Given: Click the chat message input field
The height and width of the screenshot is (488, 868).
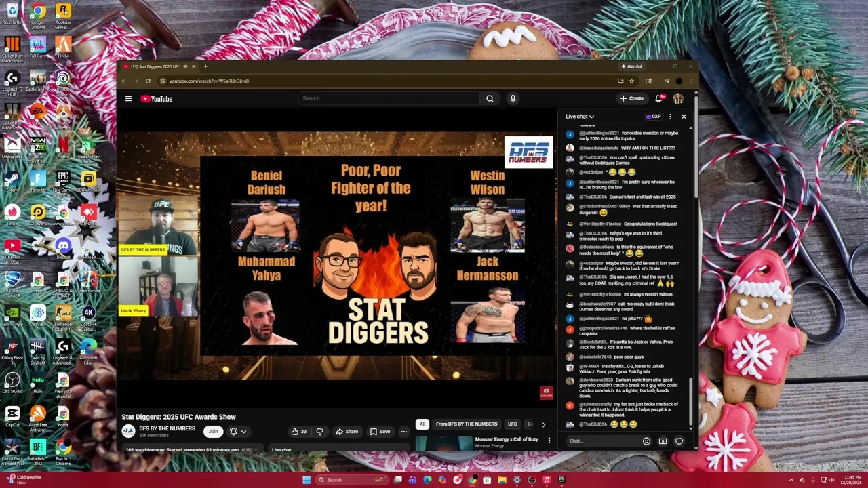Looking at the screenshot, I should coord(604,441).
